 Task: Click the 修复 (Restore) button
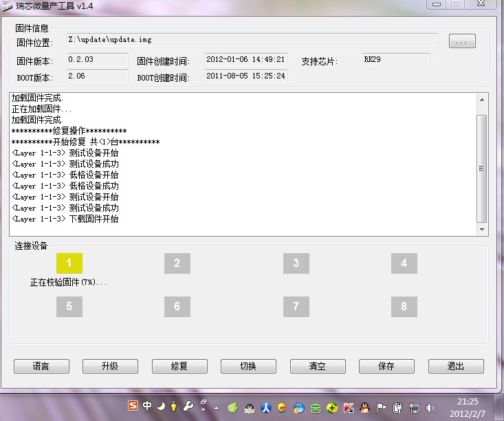point(179,366)
